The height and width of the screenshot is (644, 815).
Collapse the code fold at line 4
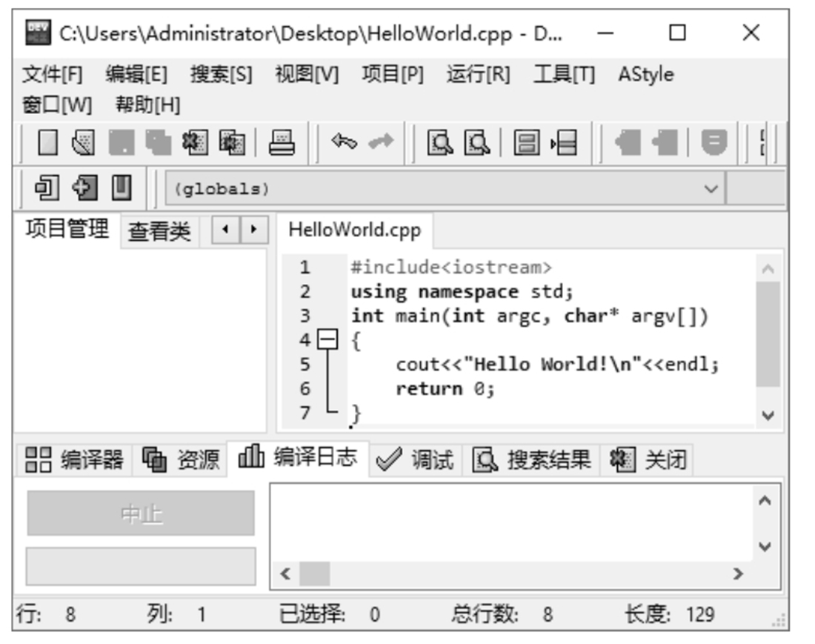pos(327,340)
